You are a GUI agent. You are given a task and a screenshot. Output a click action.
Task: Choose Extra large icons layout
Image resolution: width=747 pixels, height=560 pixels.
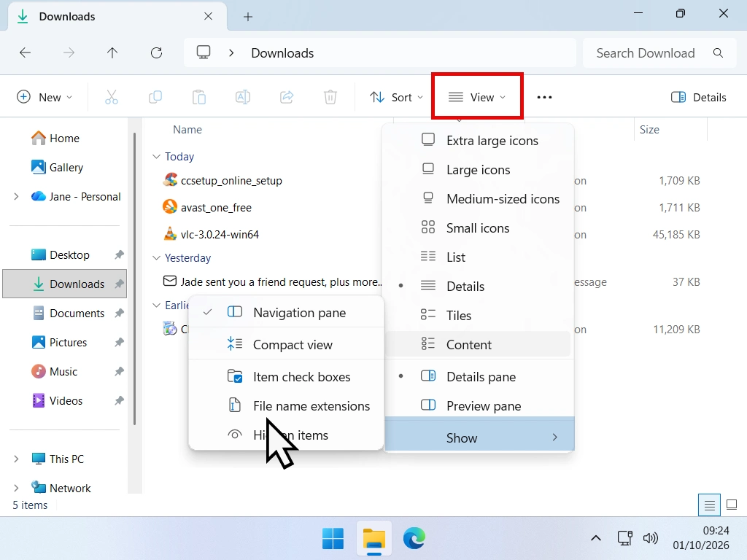(x=478, y=141)
